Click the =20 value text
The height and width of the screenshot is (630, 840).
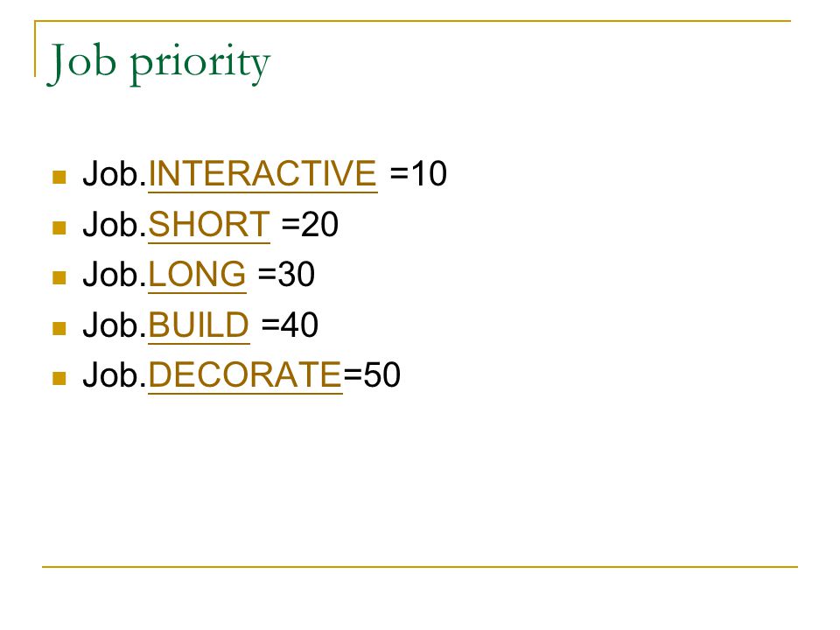tap(310, 224)
